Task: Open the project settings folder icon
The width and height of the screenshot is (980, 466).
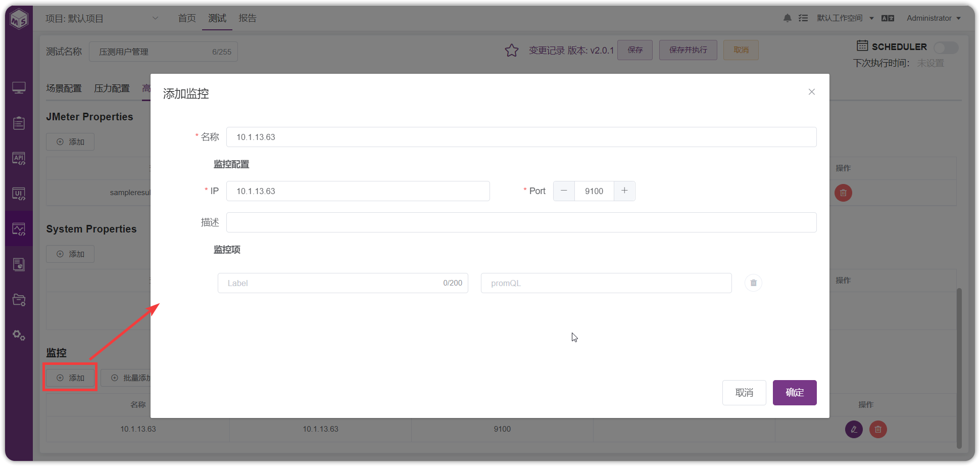Action: [x=19, y=300]
